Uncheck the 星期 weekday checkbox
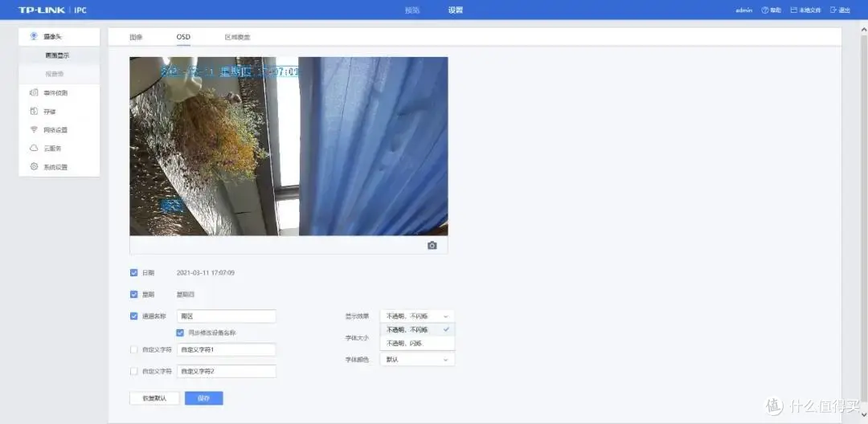This screenshot has height=424, width=868. [134, 295]
